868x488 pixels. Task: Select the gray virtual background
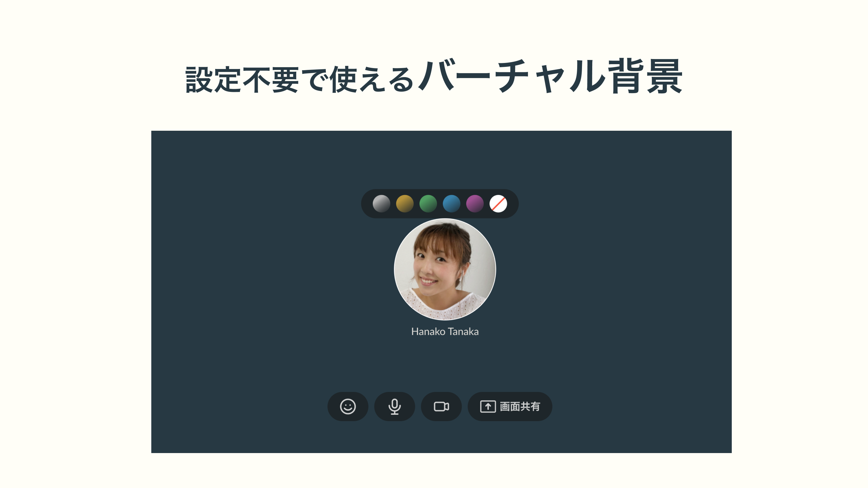tap(382, 203)
